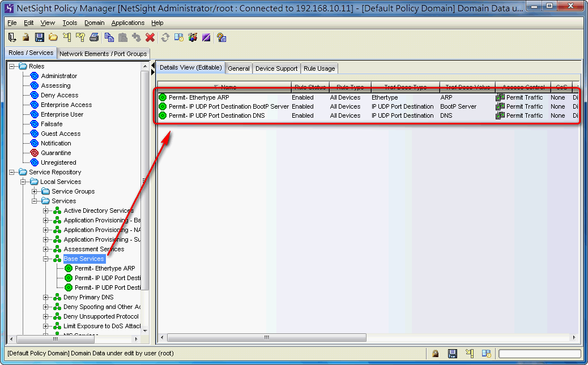Select the Failsafe role
588x365 pixels.
(52, 124)
